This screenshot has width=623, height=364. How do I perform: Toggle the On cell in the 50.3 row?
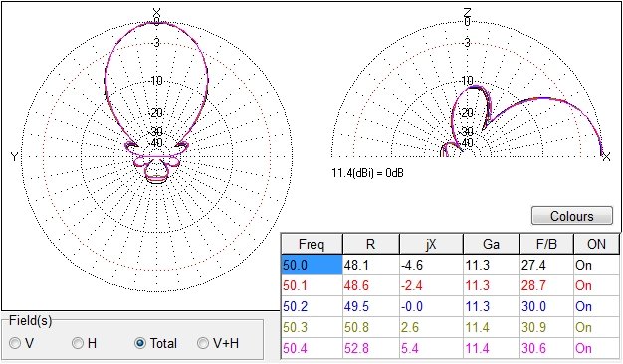pyautogui.click(x=596, y=327)
